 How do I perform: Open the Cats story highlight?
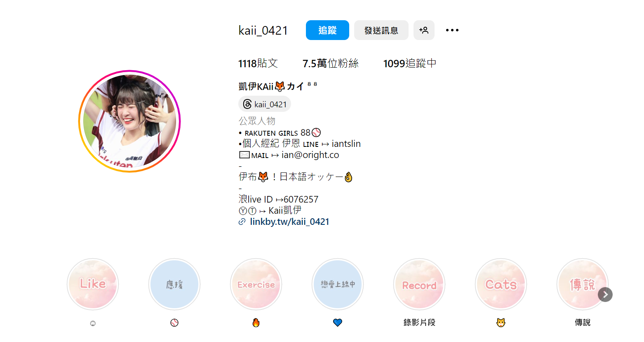(x=501, y=284)
